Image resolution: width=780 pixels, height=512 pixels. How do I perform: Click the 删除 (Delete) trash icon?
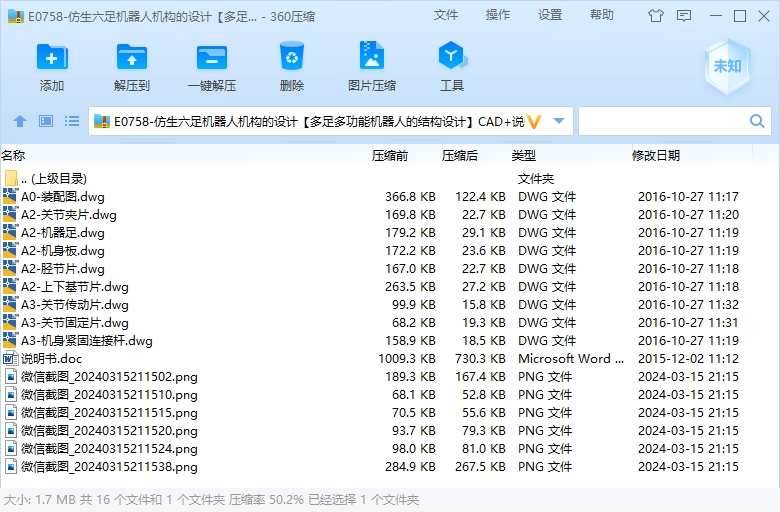tap(292, 56)
